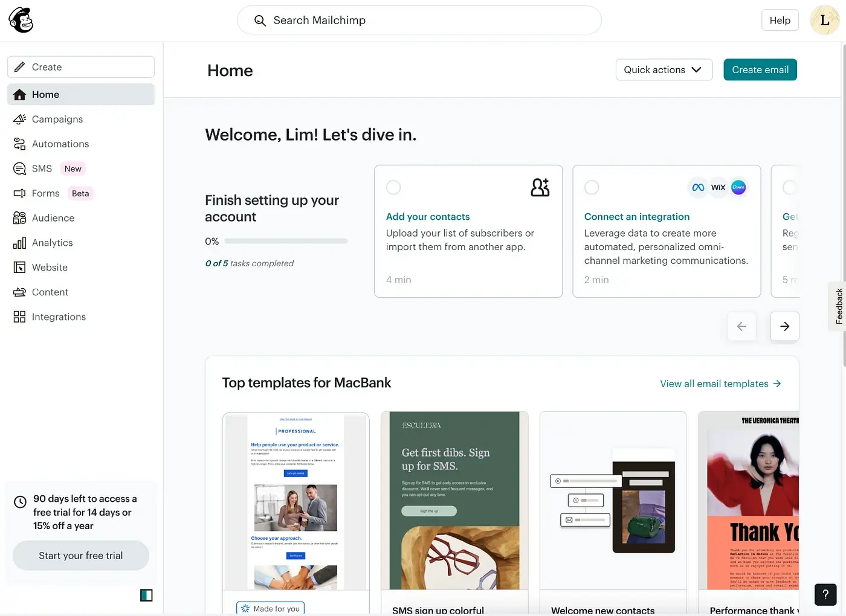Check the Connect an integration task circle
The height and width of the screenshot is (616, 846).
click(592, 188)
